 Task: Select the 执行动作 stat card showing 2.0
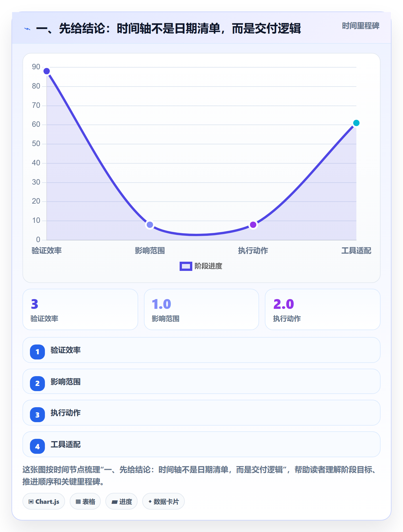tap(323, 309)
